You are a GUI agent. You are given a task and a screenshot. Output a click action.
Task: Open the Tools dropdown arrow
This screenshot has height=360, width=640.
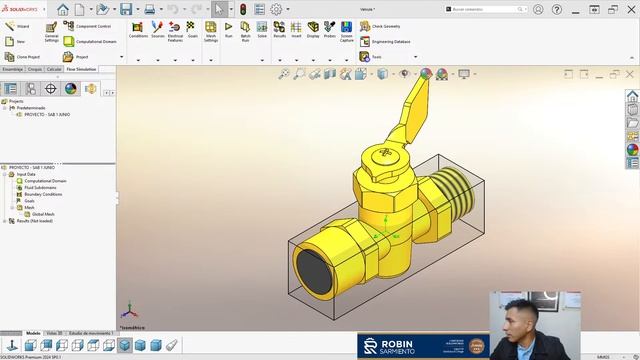tap(416, 57)
